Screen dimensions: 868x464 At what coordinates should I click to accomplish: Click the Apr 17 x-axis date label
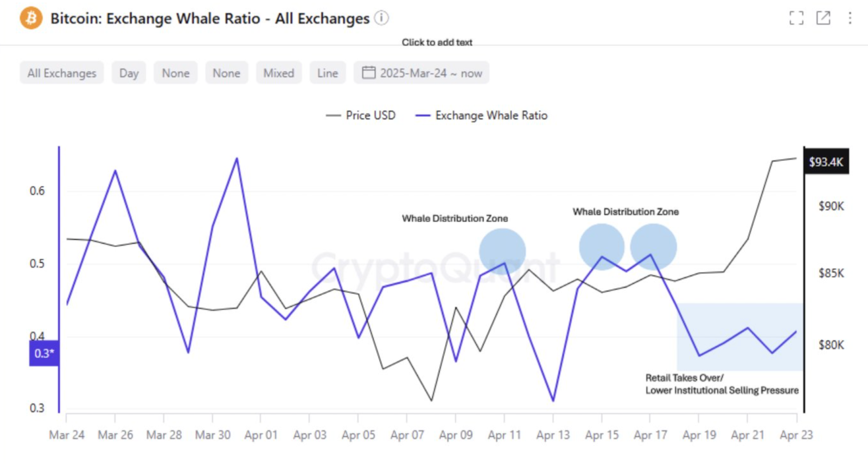point(650,435)
